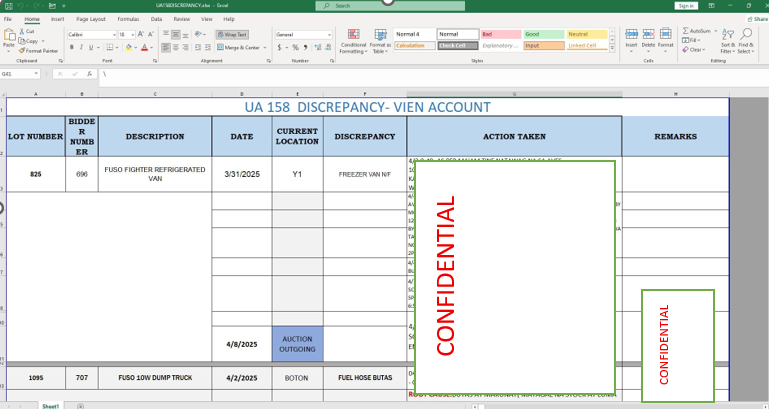Open the Font Color dropdown arrow
Viewport: 769px width, 409px height.
(152, 48)
